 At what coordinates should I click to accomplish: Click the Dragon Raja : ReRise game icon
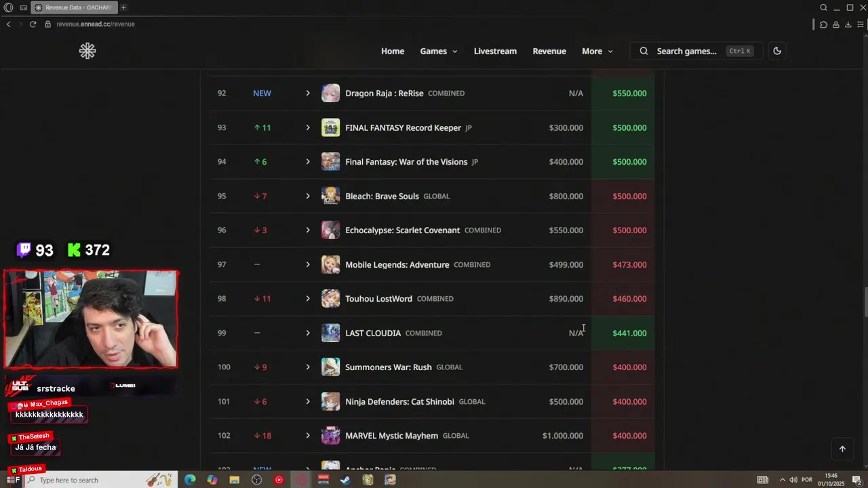coord(330,93)
